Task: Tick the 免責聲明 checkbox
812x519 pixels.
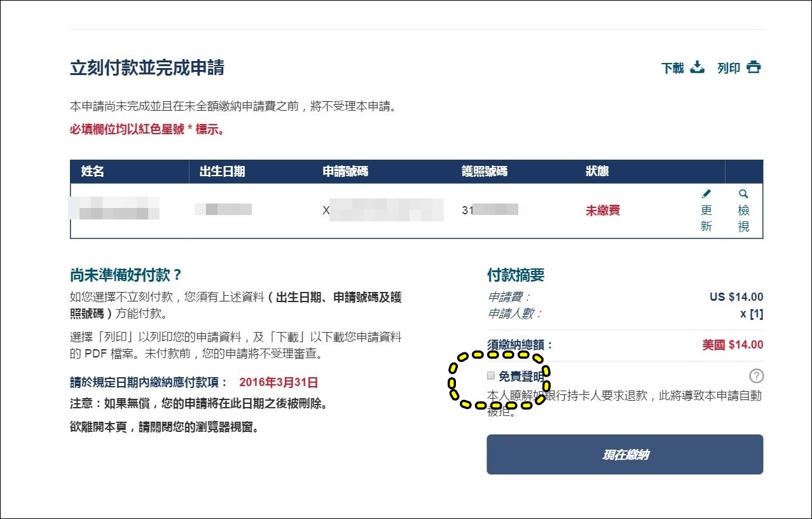Action: [x=490, y=375]
